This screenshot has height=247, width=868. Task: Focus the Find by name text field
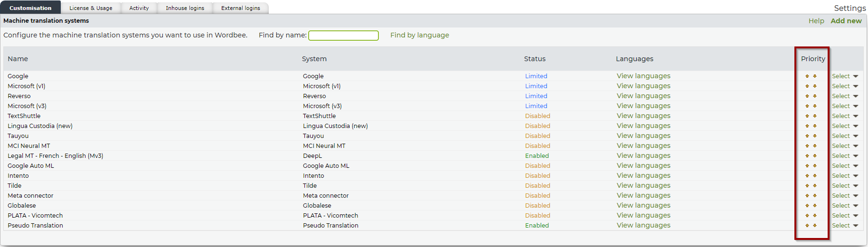[343, 36]
